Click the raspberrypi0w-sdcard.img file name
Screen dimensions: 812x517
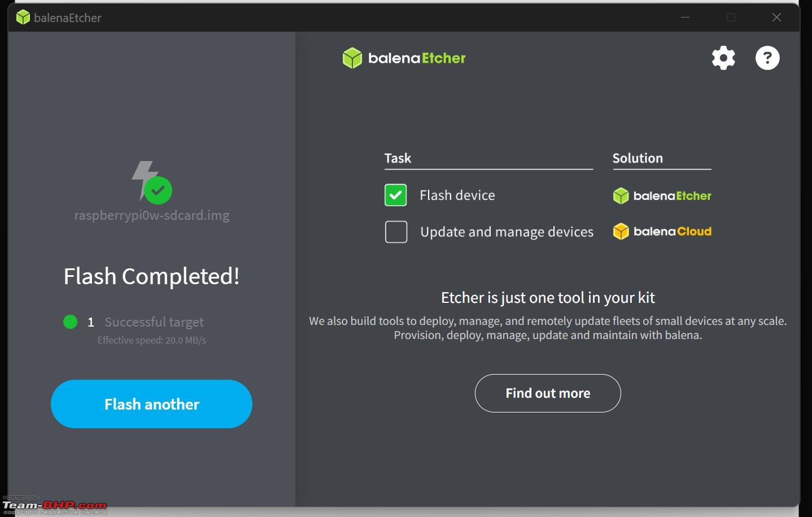[x=152, y=215]
